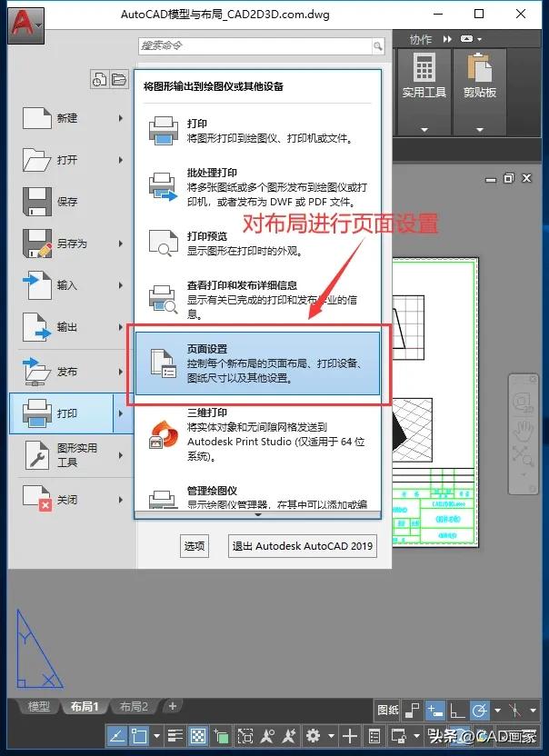Screen dimensions: 549x756
Task: Add a new layout with plus tab
Action: (172, 706)
